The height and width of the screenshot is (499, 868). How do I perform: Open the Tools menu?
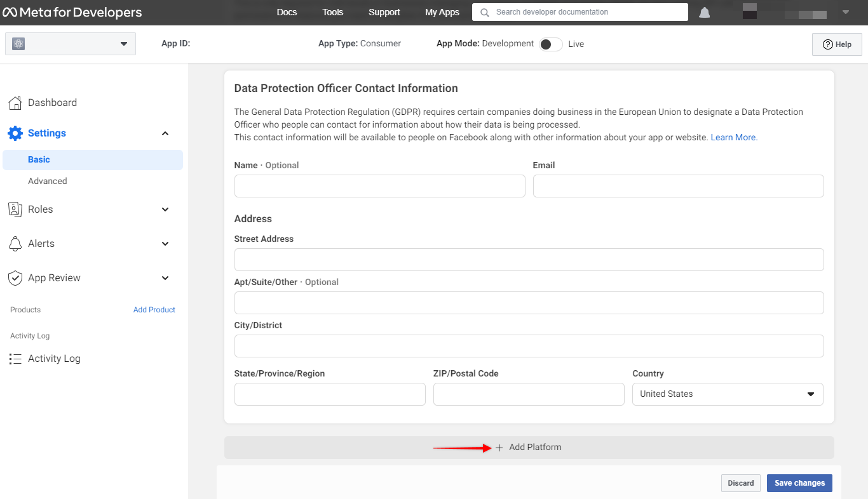click(x=332, y=12)
